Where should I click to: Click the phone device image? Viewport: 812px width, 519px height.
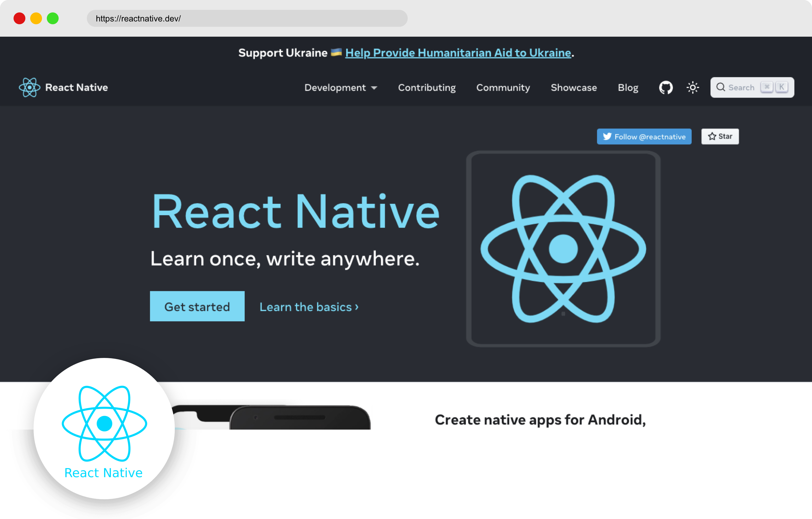(x=271, y=417)
